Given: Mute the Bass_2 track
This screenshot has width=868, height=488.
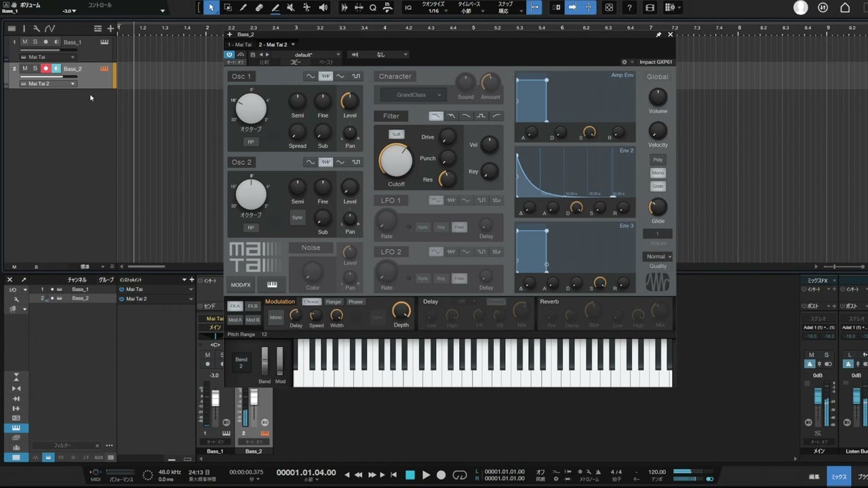Looking at the screenshot, I should [x=25, y=68].
